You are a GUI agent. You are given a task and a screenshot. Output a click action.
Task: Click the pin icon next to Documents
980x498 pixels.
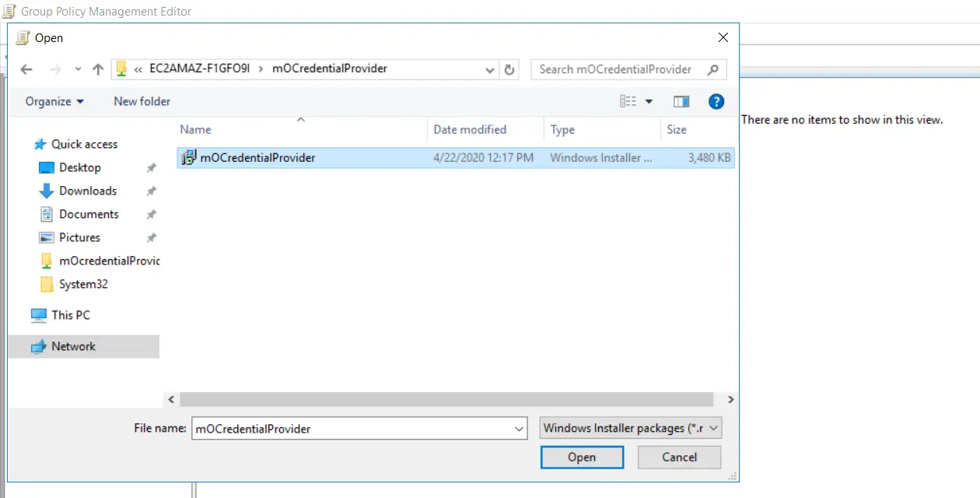pyautogui.click(x=151, y=214)
